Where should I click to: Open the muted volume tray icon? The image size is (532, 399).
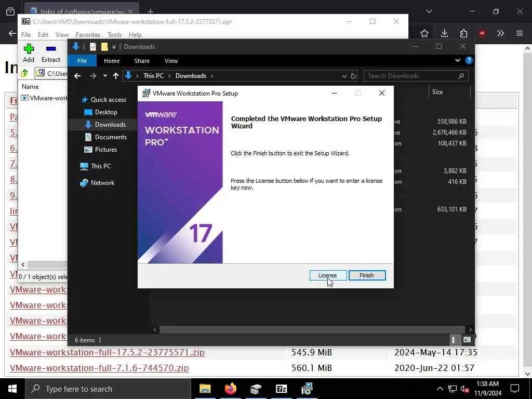[464, 389]
